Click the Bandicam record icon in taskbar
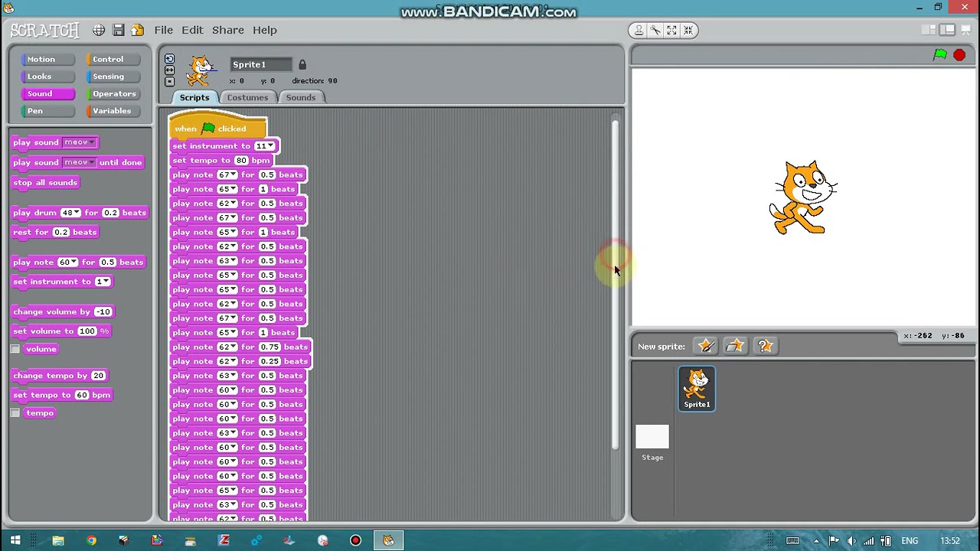This screenshot has width=980, height=551. pyautogui.click(x=355, y=540)
